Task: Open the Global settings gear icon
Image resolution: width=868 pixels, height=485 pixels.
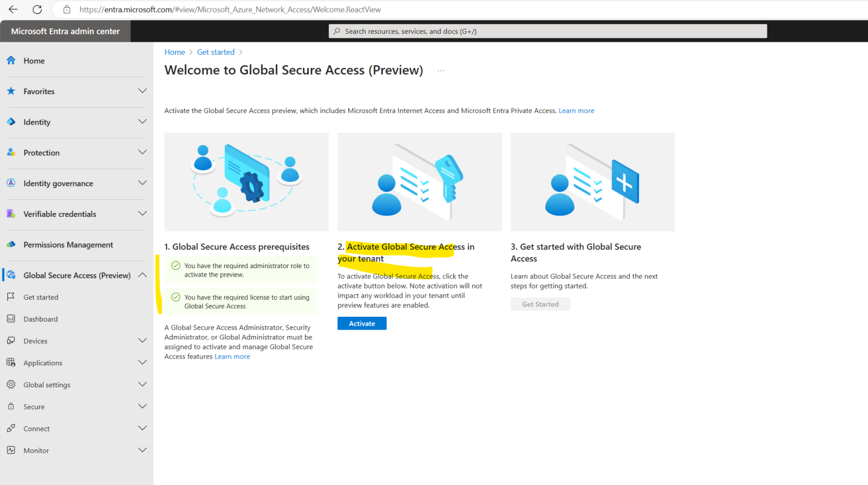Action: coord(11,384)
